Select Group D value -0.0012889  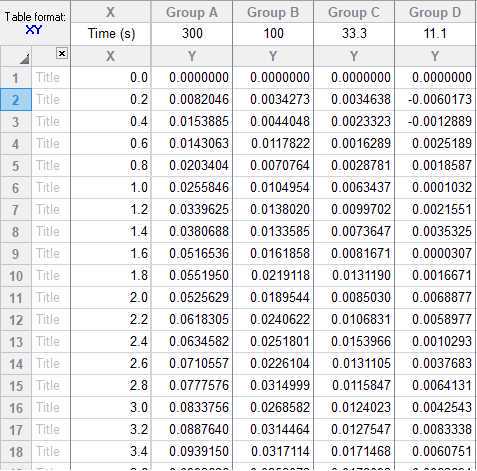click(435, 122)
